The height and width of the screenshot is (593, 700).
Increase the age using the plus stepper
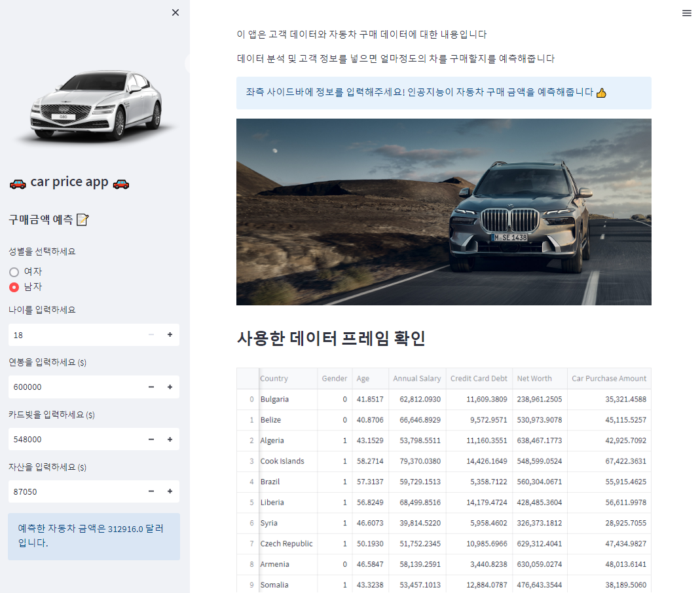(170, 335)
